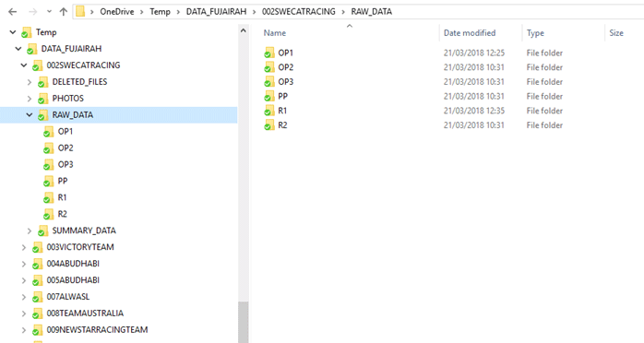This screenshot has height=343, width=644.
Task: Select the R1 date 21/03/2018 12:35
Action: click(x=474, y=111)
